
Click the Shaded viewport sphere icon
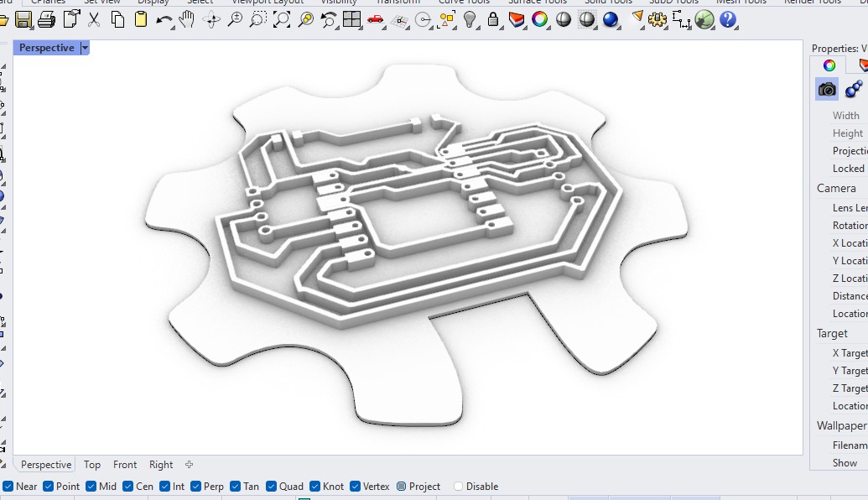(x=563, y=20)
